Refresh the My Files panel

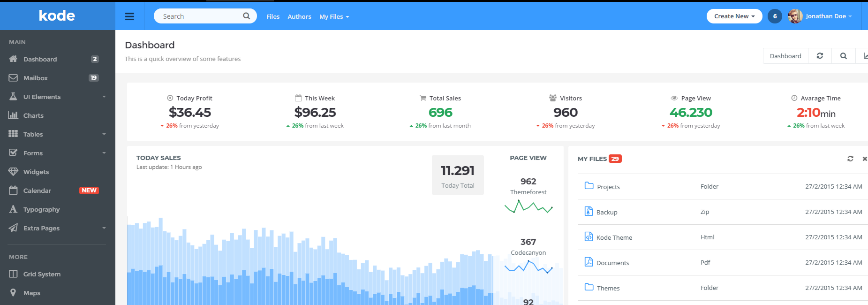coord(850,159)
